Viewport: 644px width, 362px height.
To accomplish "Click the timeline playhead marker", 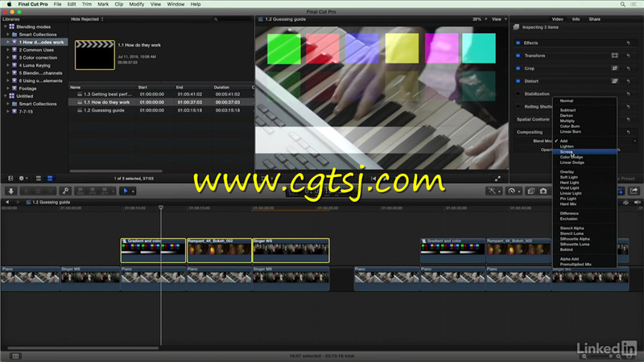I will (x=161, y=208).
